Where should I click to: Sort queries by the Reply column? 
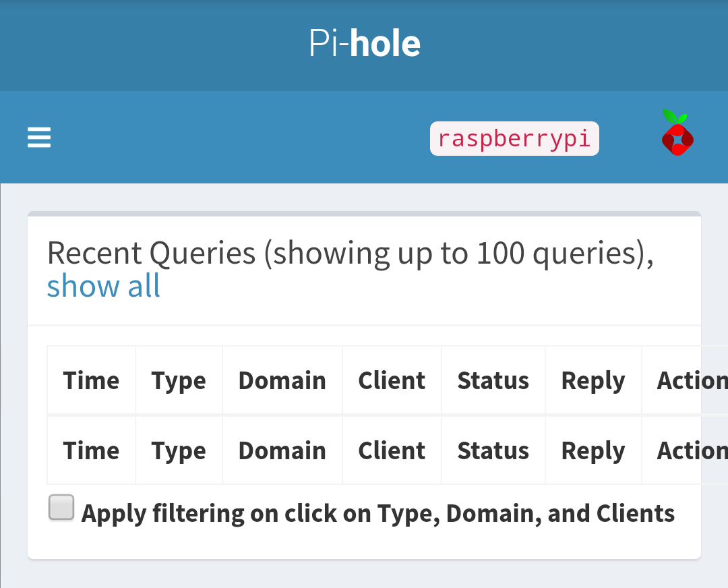593,380
